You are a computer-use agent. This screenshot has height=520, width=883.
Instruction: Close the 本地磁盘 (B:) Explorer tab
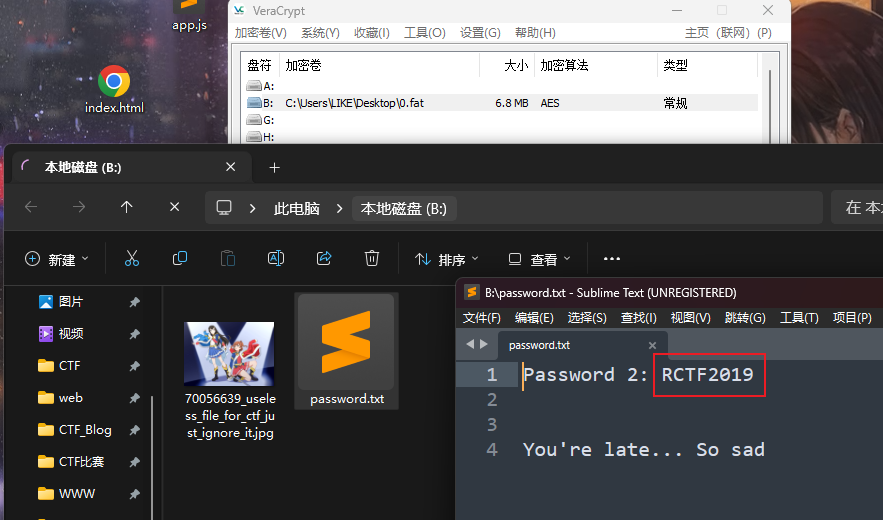[x=230, y=167]
